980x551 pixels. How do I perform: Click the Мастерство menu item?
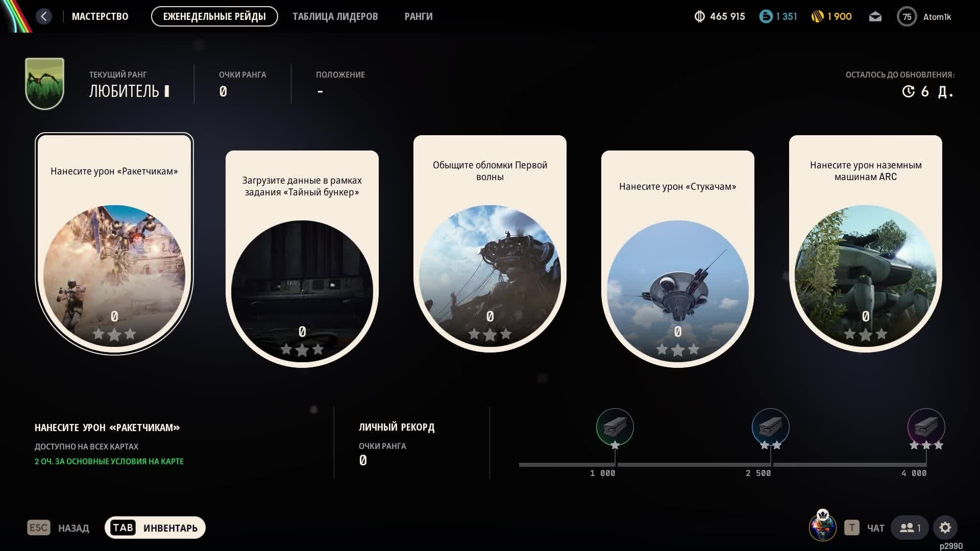[x=100, y=16]
